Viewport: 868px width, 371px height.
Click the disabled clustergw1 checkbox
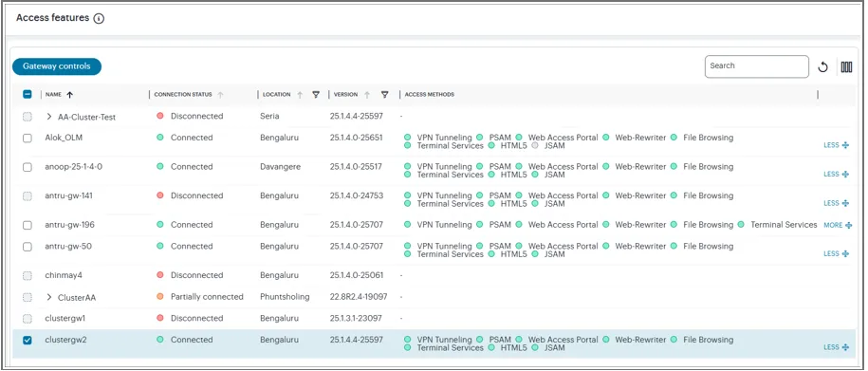click(x=28, y=319)
